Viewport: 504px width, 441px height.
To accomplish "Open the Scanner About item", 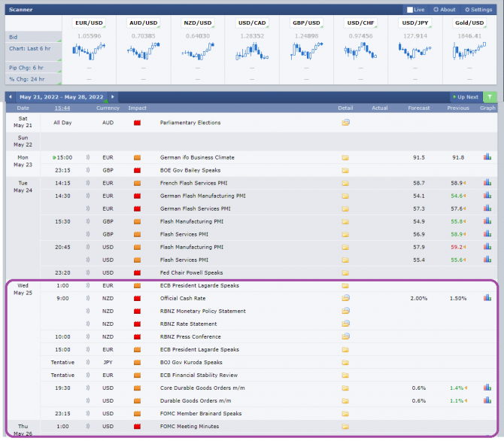I will click(x=445, y=10).
